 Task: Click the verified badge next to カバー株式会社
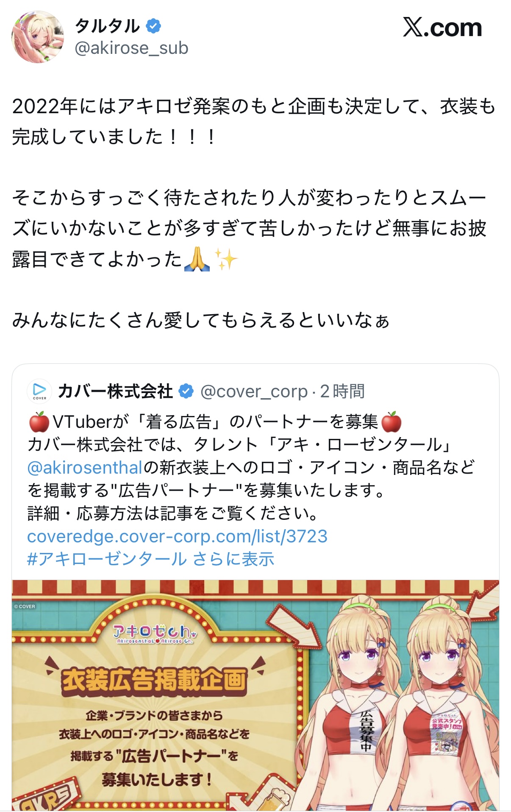[x=186, y=391]
